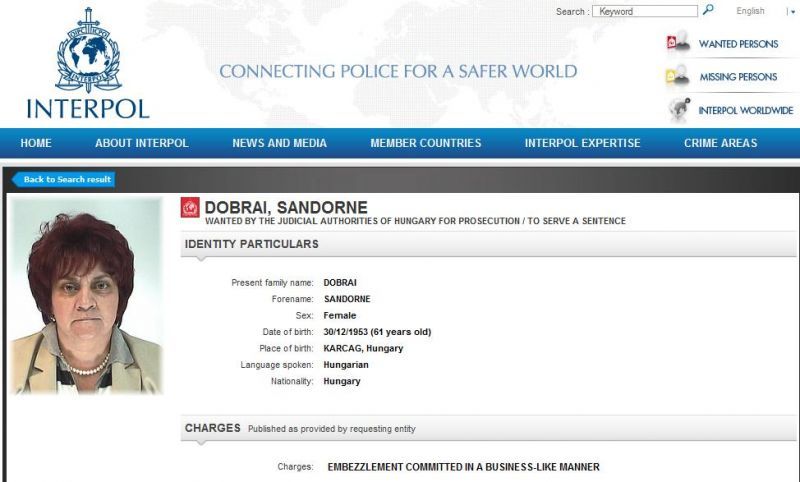Click the Wanted by judicial authorities subtitle
Screen dimensions: 800x482
coord(415,221)
